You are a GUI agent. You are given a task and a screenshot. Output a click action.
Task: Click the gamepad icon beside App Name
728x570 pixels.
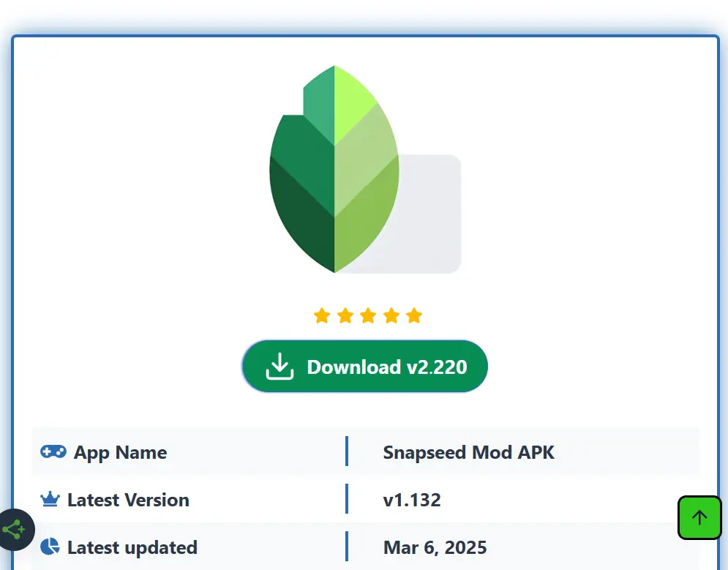[53, 451]
